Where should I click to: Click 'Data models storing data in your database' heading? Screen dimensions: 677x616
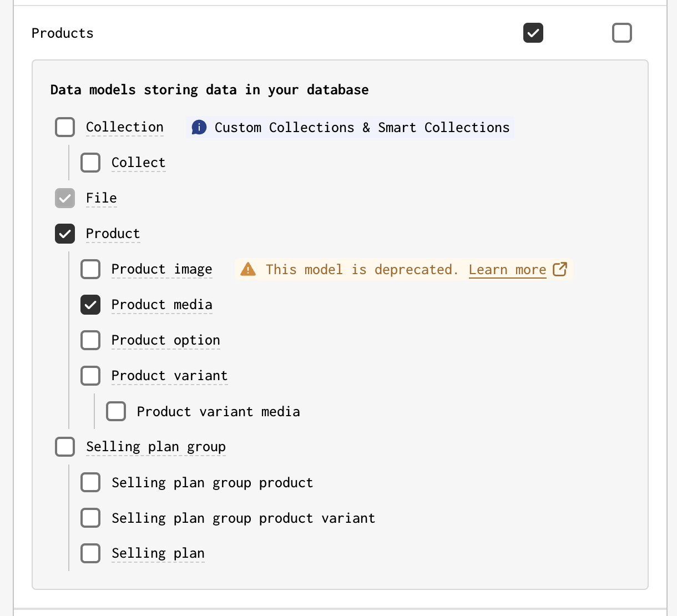click(210, 90)
